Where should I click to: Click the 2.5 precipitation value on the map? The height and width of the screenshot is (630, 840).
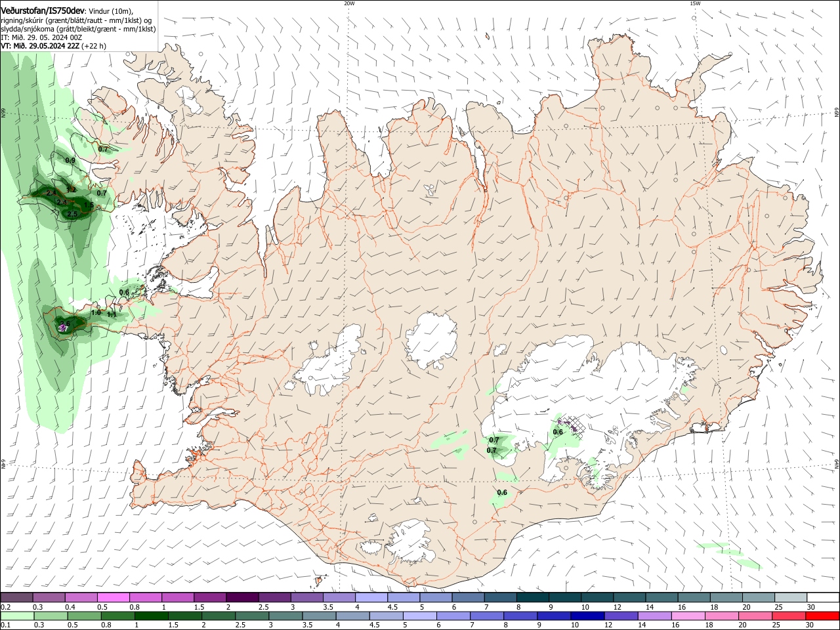(72, 214)
